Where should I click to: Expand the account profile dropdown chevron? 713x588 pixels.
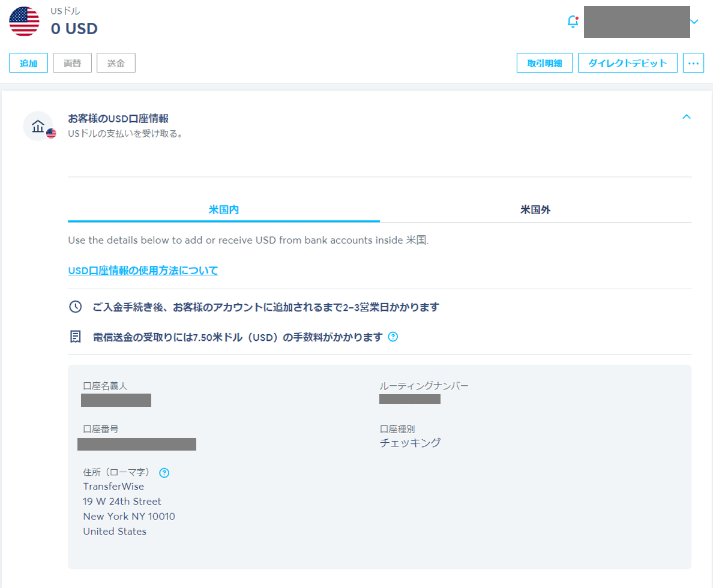pos(694,22)
